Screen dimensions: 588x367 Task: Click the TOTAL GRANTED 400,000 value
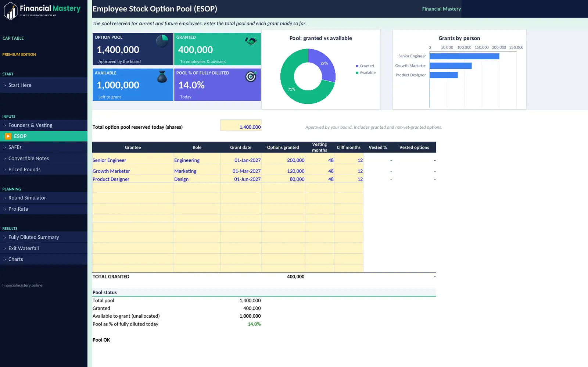click(295, 277)
